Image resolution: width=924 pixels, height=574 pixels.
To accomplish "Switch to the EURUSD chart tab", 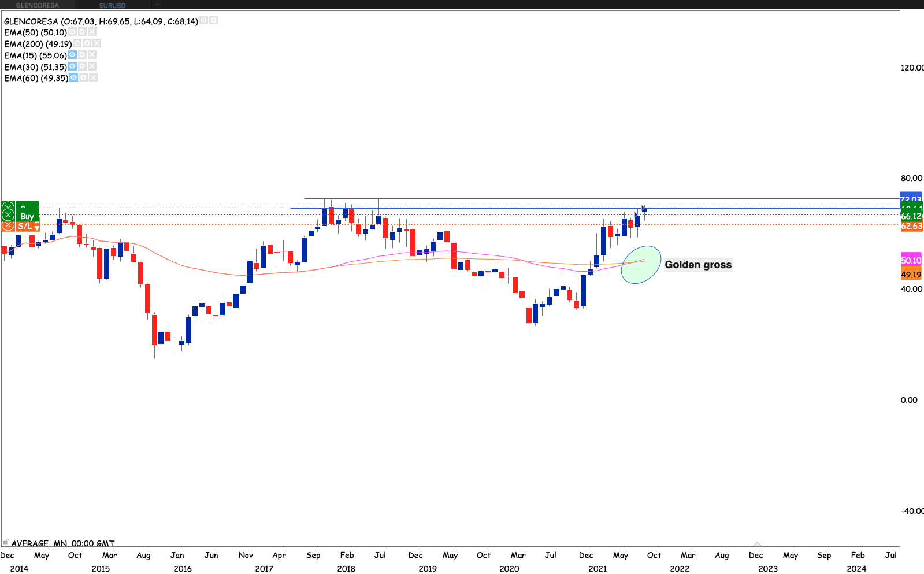I will 112,5.
